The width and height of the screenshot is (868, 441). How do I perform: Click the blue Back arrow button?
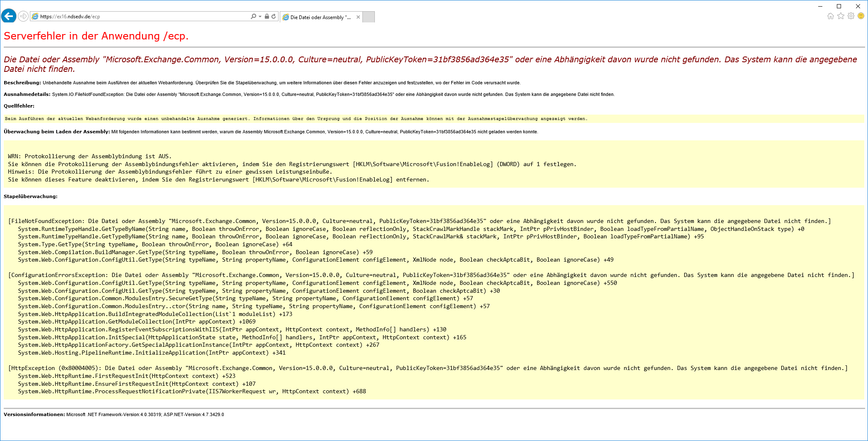tap(8, 16)
